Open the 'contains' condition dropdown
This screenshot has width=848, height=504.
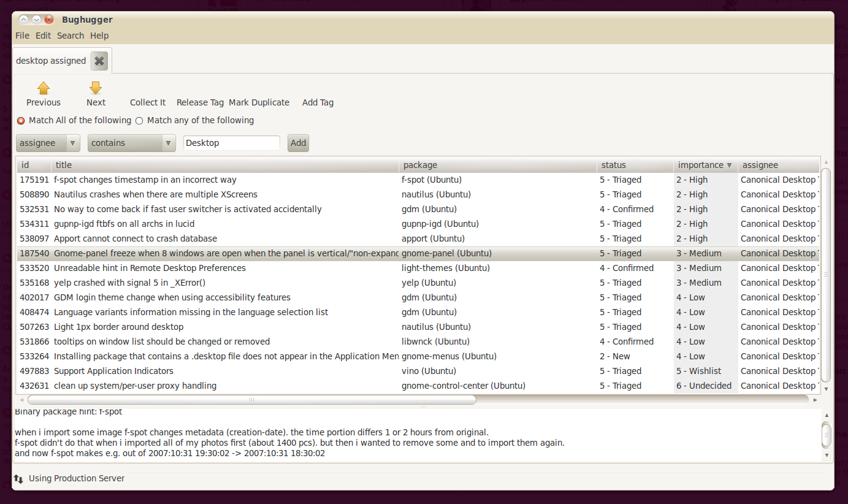pos(132,143)
